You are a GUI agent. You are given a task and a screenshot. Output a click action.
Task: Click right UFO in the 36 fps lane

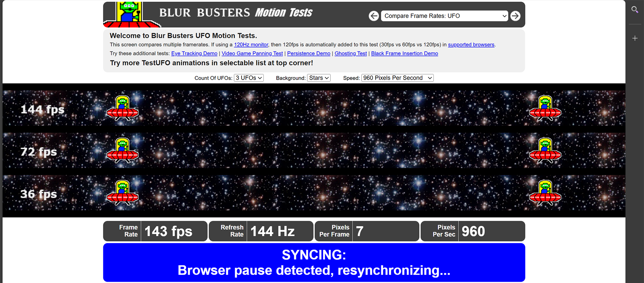(545, 193)
